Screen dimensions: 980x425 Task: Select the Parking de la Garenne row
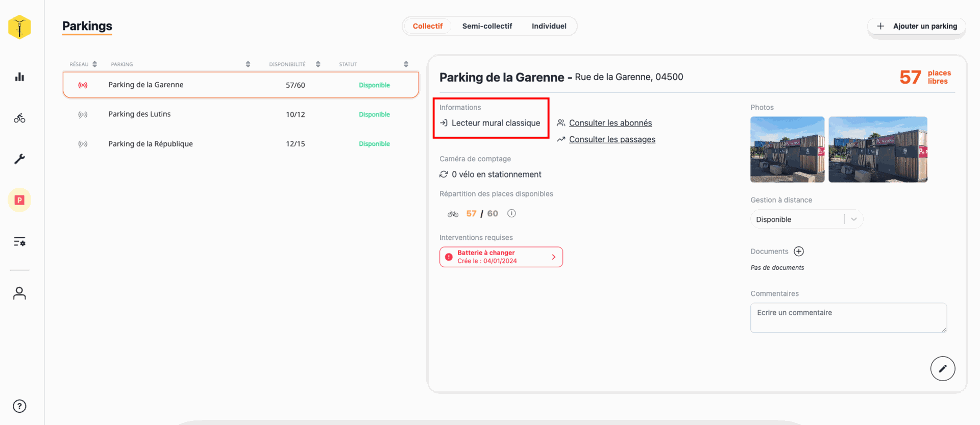[x=241, y=85]
